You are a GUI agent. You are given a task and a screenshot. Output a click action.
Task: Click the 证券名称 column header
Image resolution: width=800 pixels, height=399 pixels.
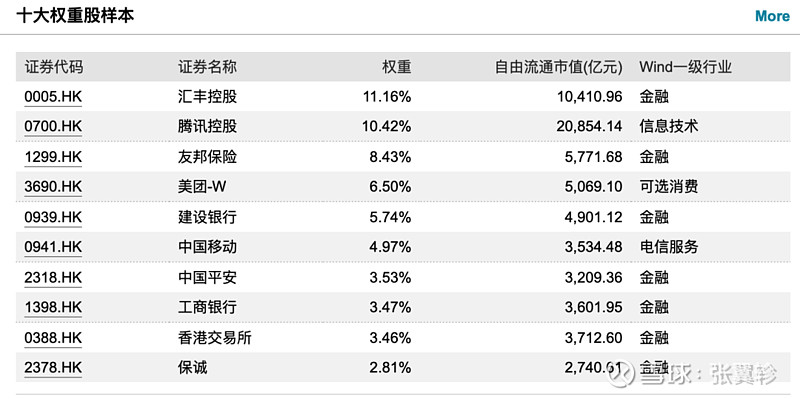pyautogui.click(x=207, y=67)
